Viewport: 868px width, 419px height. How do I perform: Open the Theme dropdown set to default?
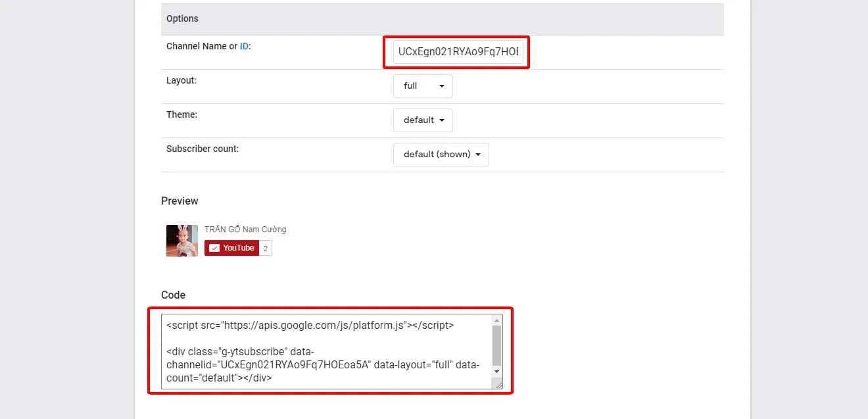click(423, 120)
